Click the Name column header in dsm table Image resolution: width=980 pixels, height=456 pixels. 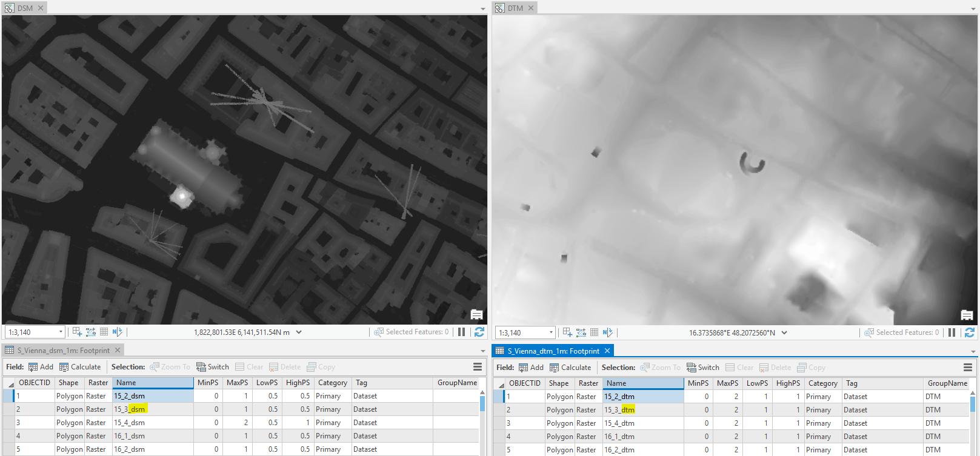153,383
